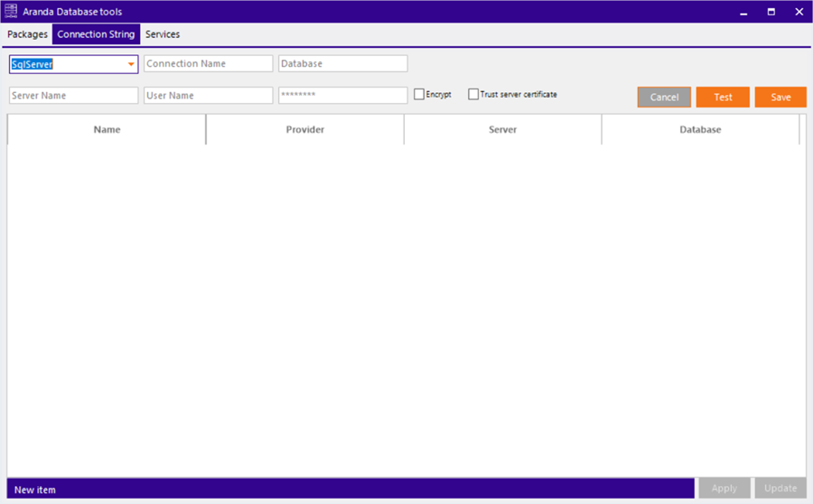The width and height of the screenshot is (813, 504).
Task: Focus the password field
Action: coord(342,96)
